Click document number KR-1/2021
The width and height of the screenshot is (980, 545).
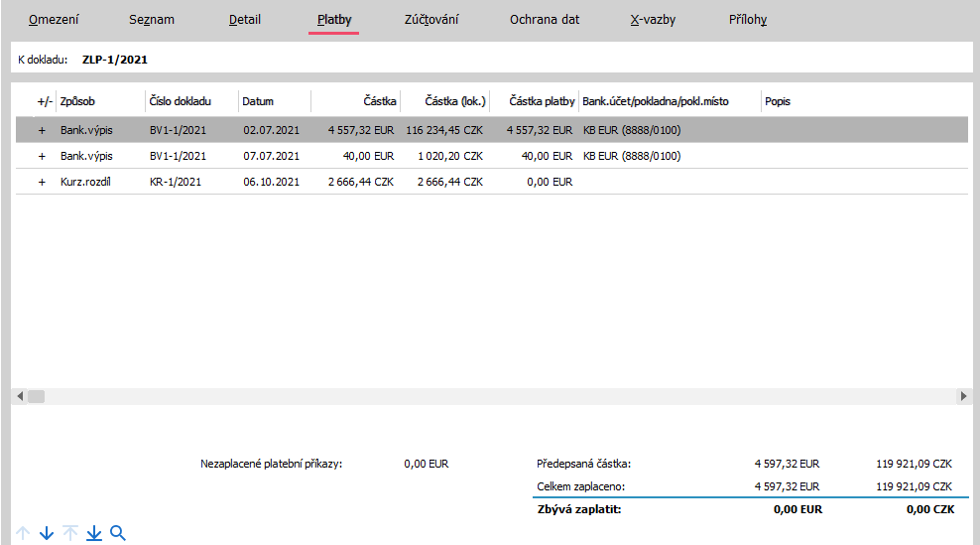tap(176, 182)
